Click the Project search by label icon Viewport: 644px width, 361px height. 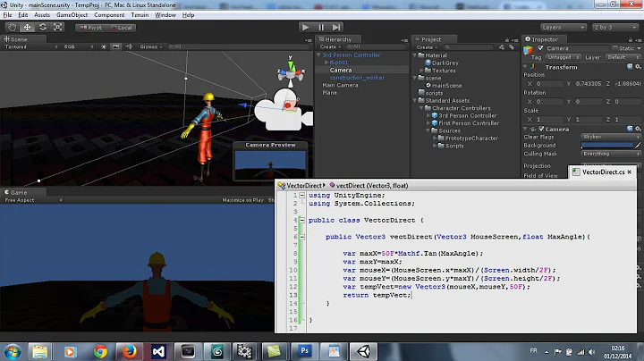point(512,47)
